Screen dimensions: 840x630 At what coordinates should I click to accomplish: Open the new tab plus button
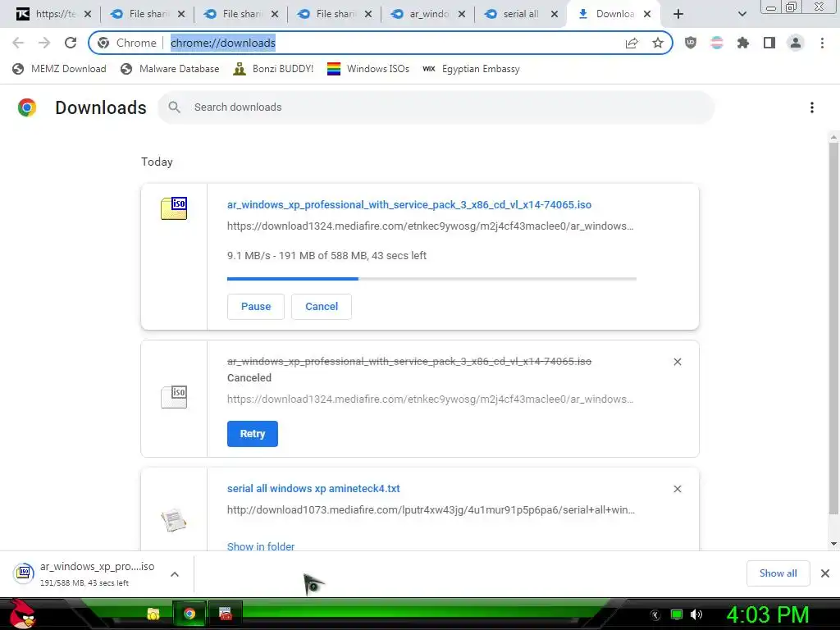pos(678,14)
